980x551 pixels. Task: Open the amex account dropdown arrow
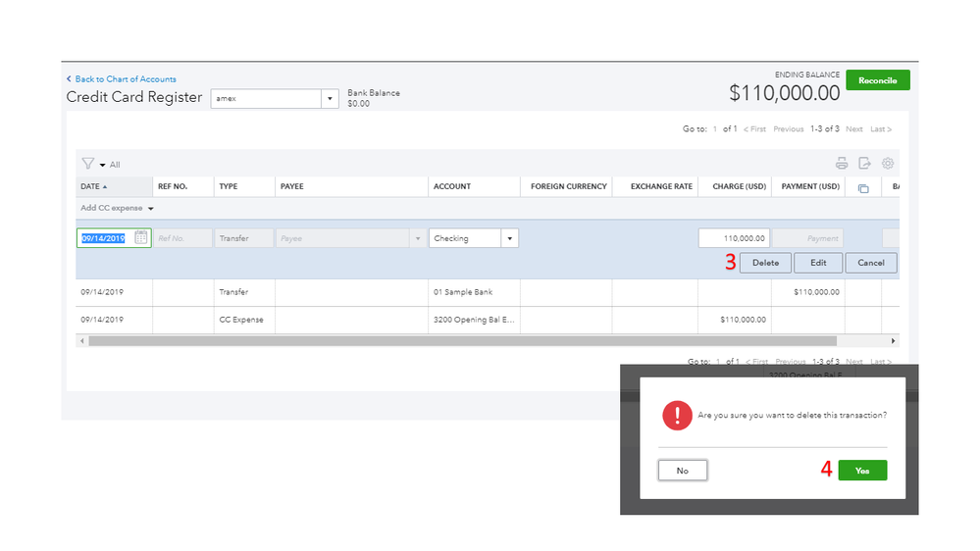tap(330, 99)
